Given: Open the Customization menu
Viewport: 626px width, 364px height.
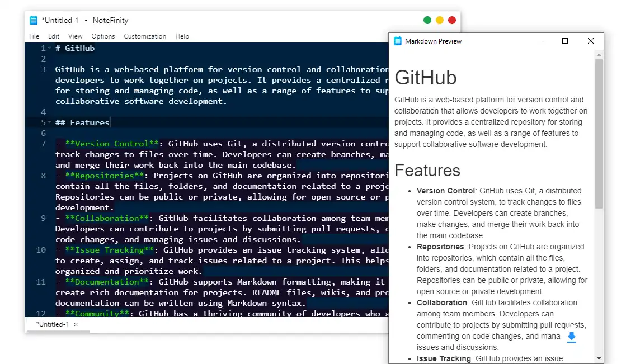Looking at the screenshot, I should point(145,36).
